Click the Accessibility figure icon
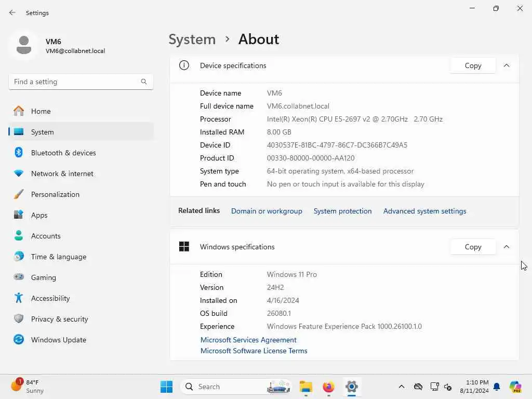This screenshot has width=532, height=399. pyautogui.click(x=19, y=298)
